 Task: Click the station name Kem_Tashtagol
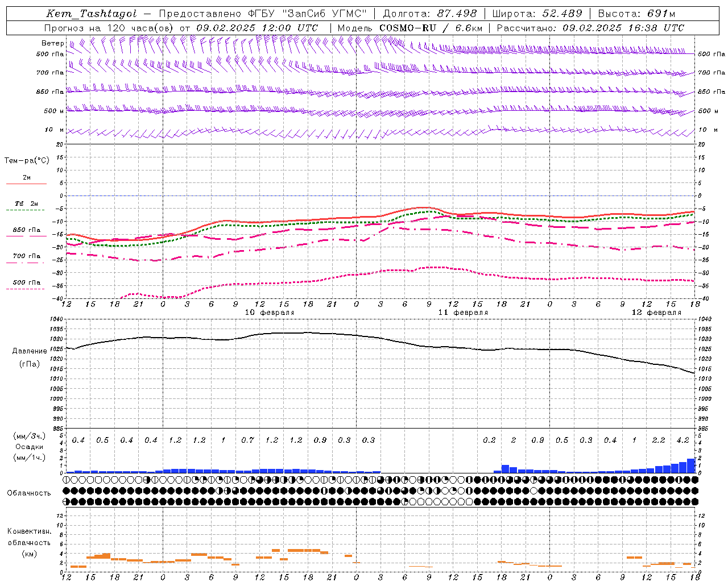click(x=92, y=14)
